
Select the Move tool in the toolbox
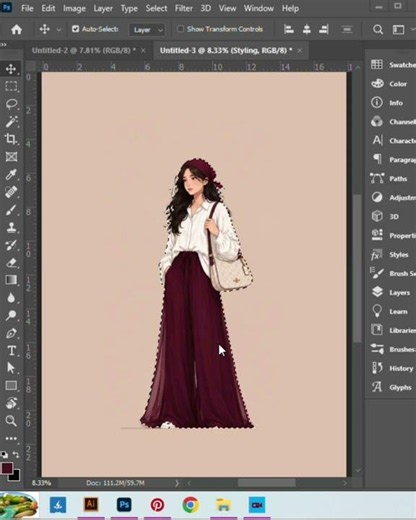point(11,69)
